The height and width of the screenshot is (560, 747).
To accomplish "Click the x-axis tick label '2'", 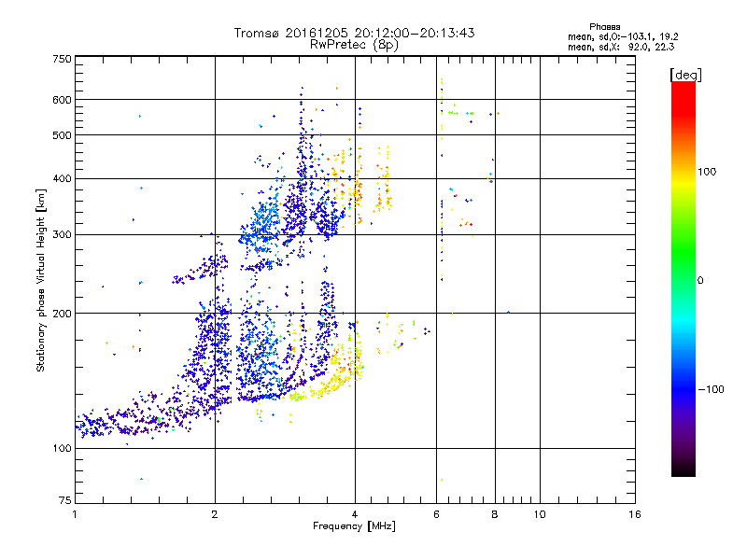I will click(215, 514).
